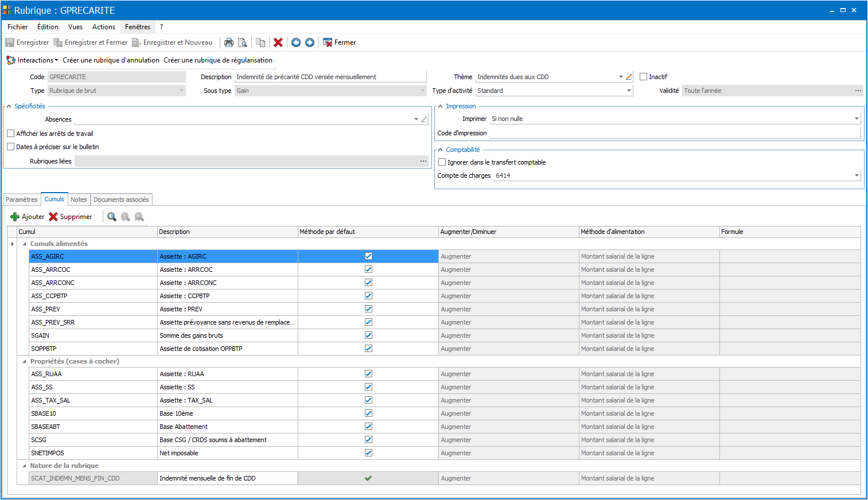This screenshot has width=868, height=500.
Task: Click Enregistrer et Fermer in the toolbar
Action: [x=91, y=42]
